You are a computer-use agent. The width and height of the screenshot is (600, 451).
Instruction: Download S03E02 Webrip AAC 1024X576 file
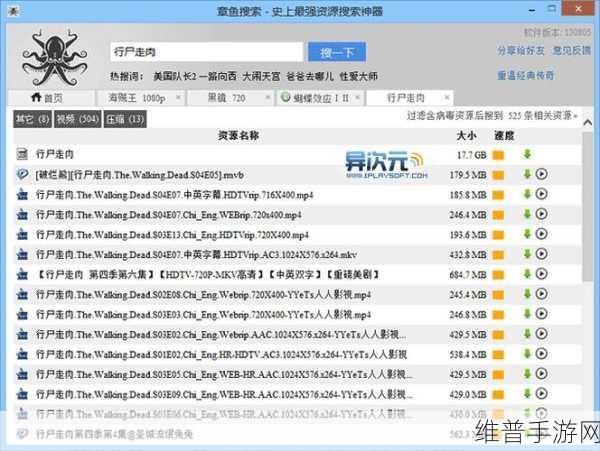(527, 334)
